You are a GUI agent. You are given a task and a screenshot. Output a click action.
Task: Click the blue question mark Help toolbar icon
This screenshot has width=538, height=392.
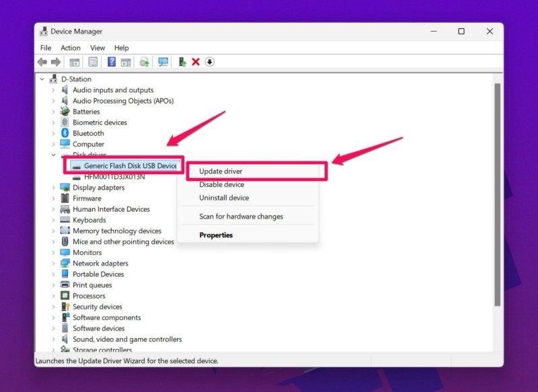[x=112, y=62]
